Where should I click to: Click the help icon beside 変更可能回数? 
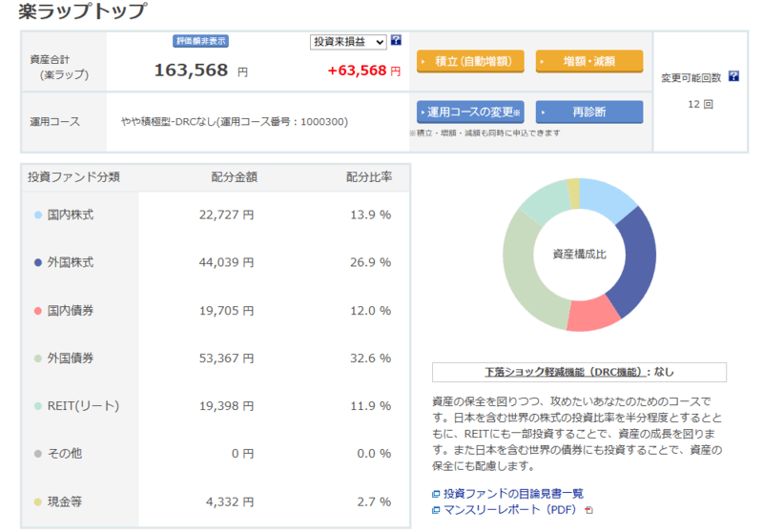[733, 76]
